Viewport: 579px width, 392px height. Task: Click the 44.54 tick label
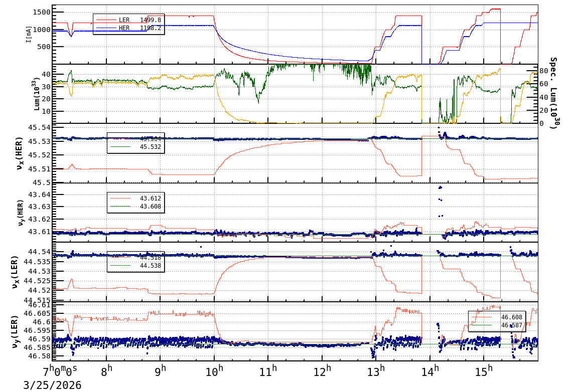point(40,252)
